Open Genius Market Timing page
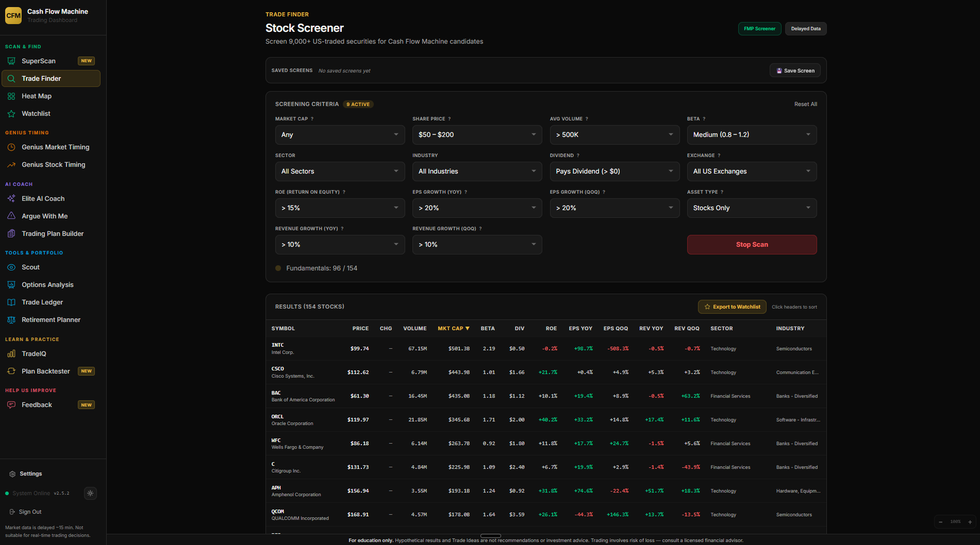Image resolution: width=980 pixels, height=545 pixels. click(51, 147)
